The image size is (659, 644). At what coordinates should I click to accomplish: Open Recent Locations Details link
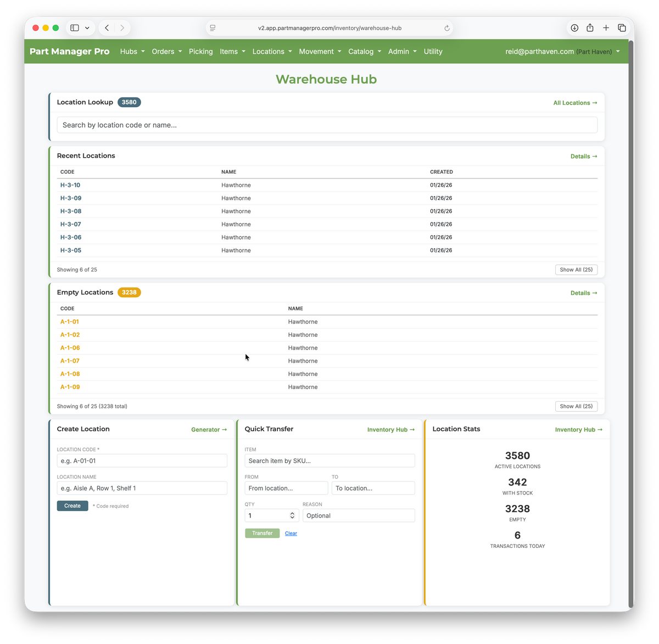584,157
